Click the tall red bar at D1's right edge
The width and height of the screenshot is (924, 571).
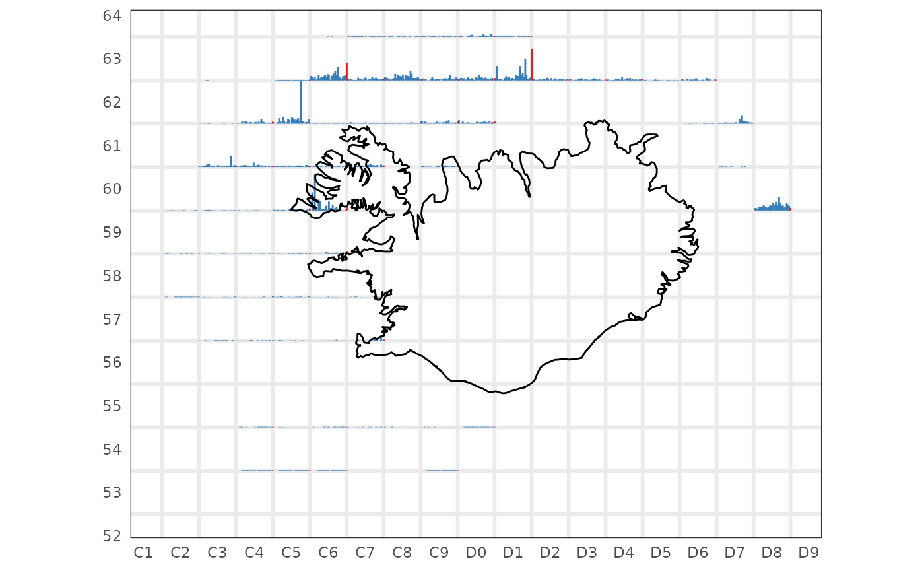[x=531, y=64]
